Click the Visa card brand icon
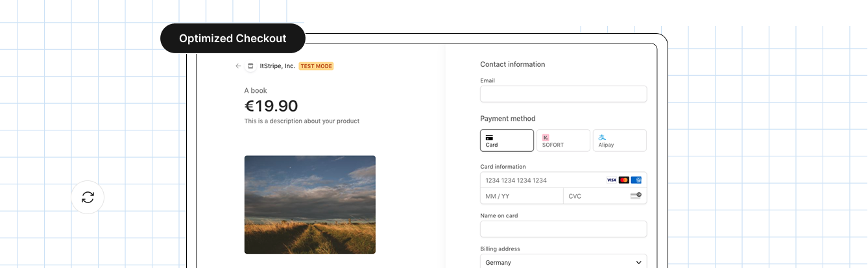This screenshot has height=268, width=868. [611, 180]
